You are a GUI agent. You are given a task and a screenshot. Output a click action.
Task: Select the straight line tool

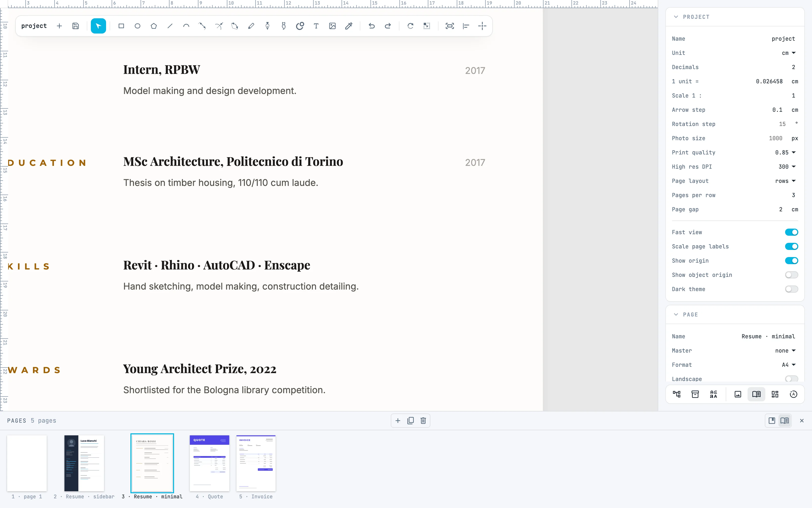pos(170,26)
